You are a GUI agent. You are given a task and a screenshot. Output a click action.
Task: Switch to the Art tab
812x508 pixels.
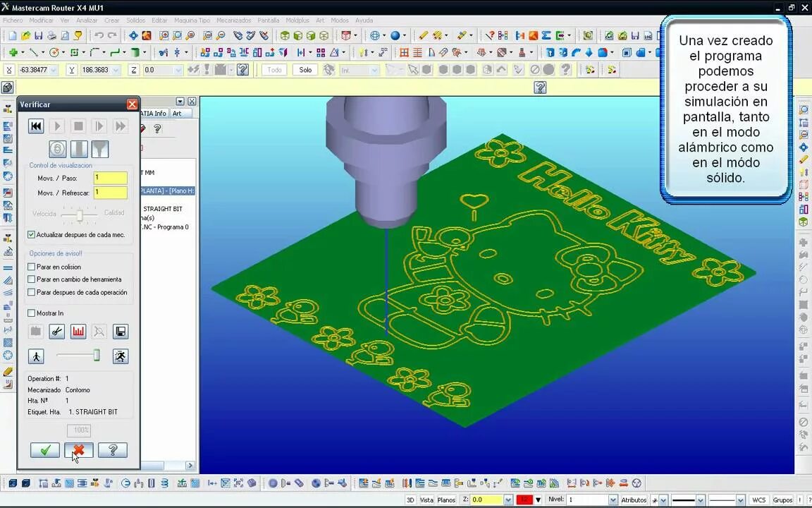point(178,114)
